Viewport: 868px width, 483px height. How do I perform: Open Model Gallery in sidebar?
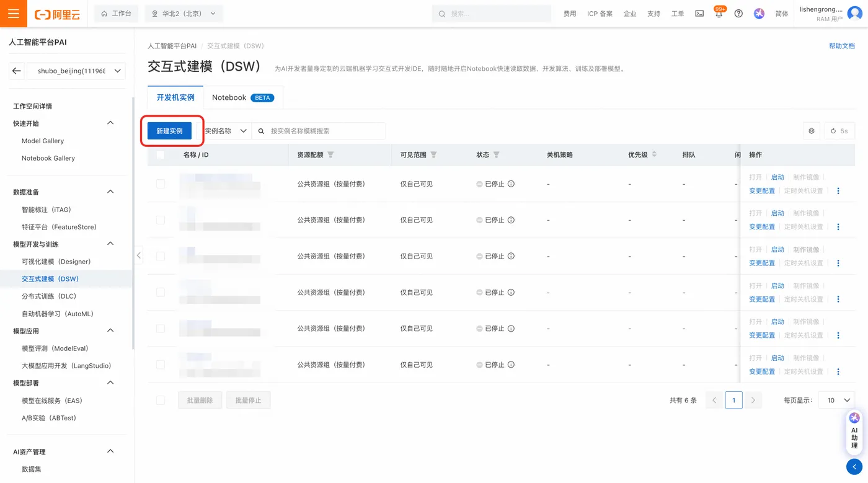click(43, 141)
